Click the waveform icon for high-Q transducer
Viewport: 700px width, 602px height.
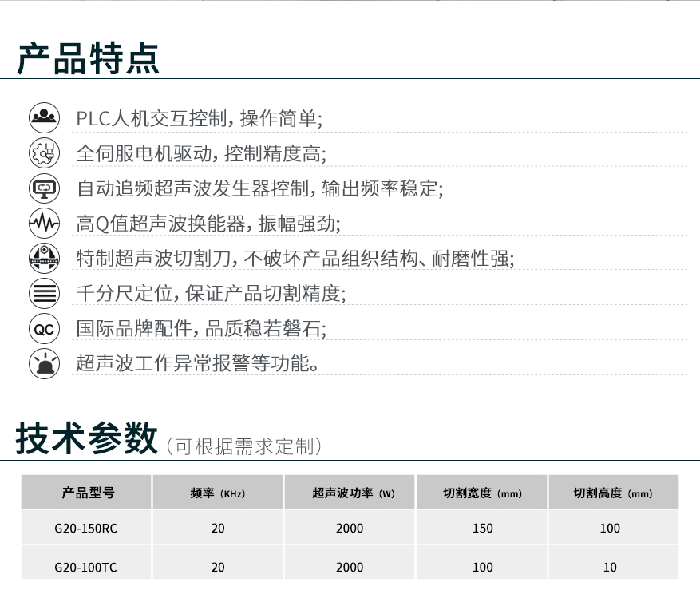coord(44,224)
